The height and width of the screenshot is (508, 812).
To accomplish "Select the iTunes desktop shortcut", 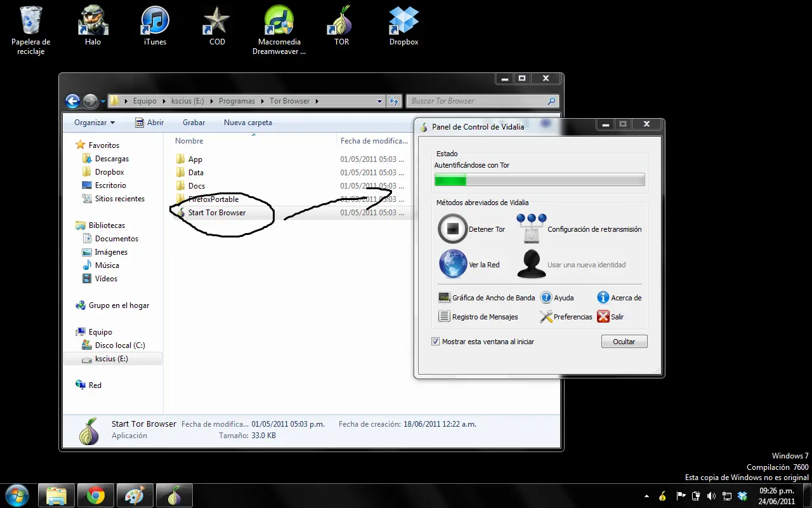I will (155, 26).
